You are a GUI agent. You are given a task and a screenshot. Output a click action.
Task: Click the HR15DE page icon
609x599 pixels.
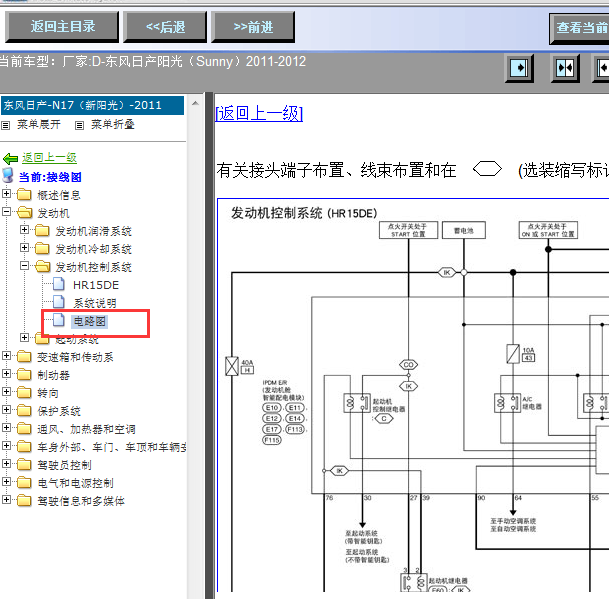point(59,284)
